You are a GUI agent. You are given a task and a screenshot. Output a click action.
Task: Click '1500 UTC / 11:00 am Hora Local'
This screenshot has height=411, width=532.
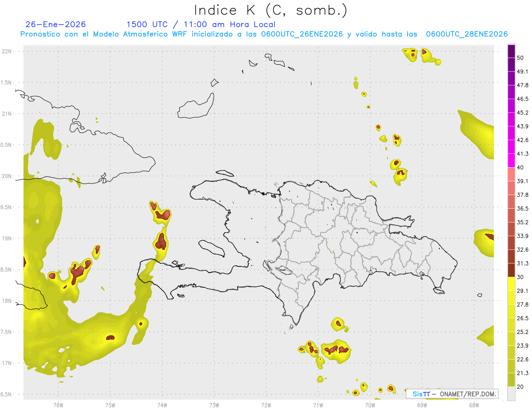(201, 24)
